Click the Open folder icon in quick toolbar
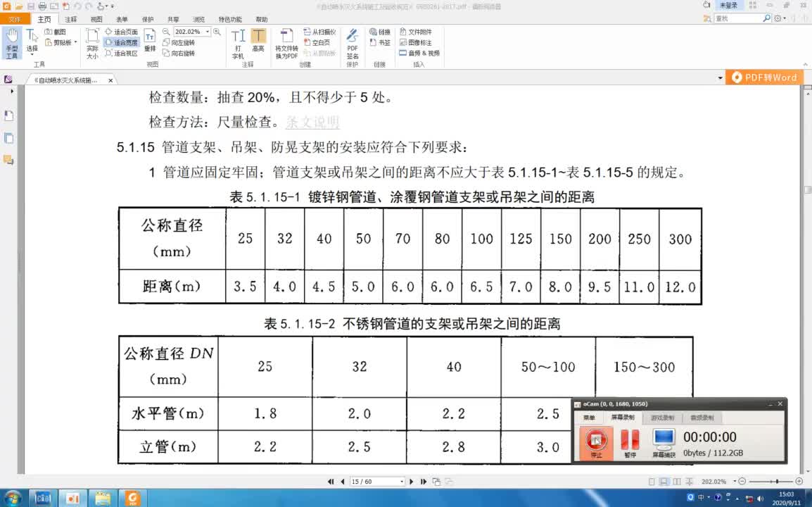 pyautogui.click(x=19, y=6)
